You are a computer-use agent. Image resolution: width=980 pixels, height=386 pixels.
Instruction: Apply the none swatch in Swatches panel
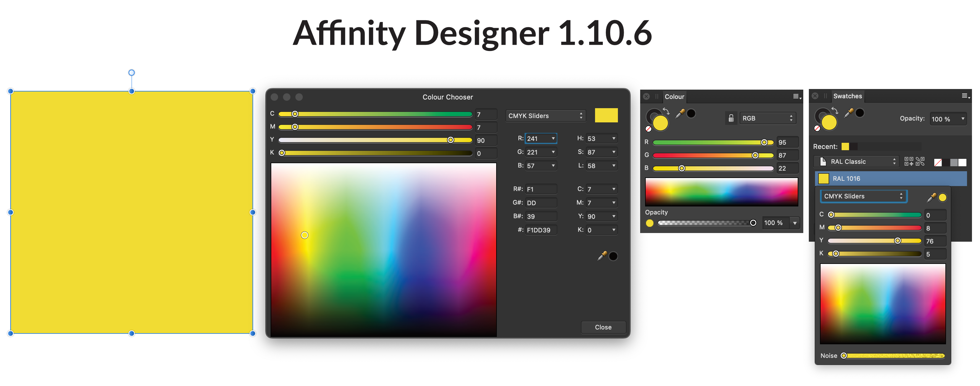click(x=938, y=163)
